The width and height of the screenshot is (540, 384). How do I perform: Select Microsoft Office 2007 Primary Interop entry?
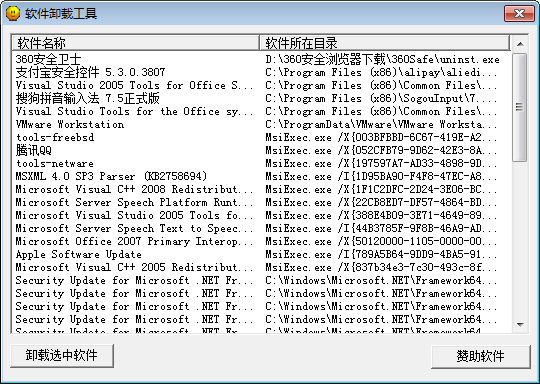[134, 241]
